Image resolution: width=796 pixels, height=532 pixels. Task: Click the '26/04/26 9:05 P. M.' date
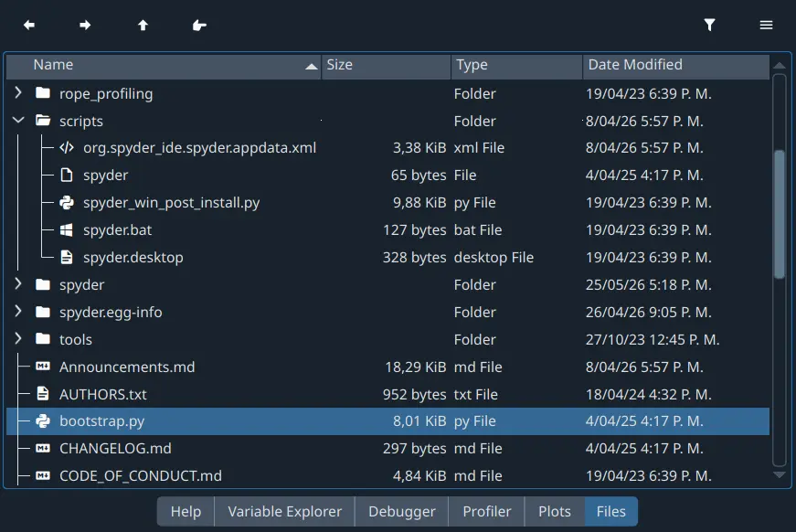(x=648, y=313)
